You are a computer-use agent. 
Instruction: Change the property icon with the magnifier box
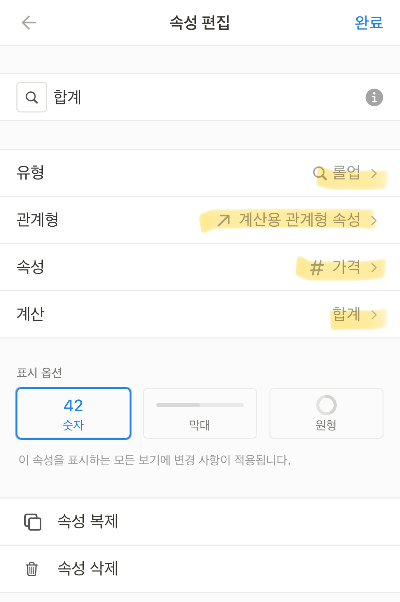31,97
